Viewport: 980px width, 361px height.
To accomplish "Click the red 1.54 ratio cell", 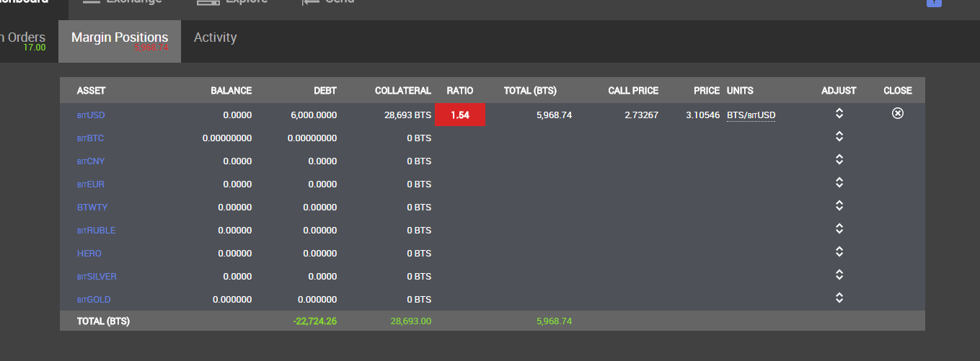I will (460, 115).
